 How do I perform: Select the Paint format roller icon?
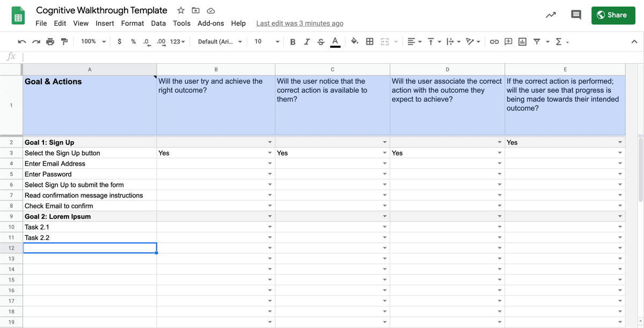64,42
